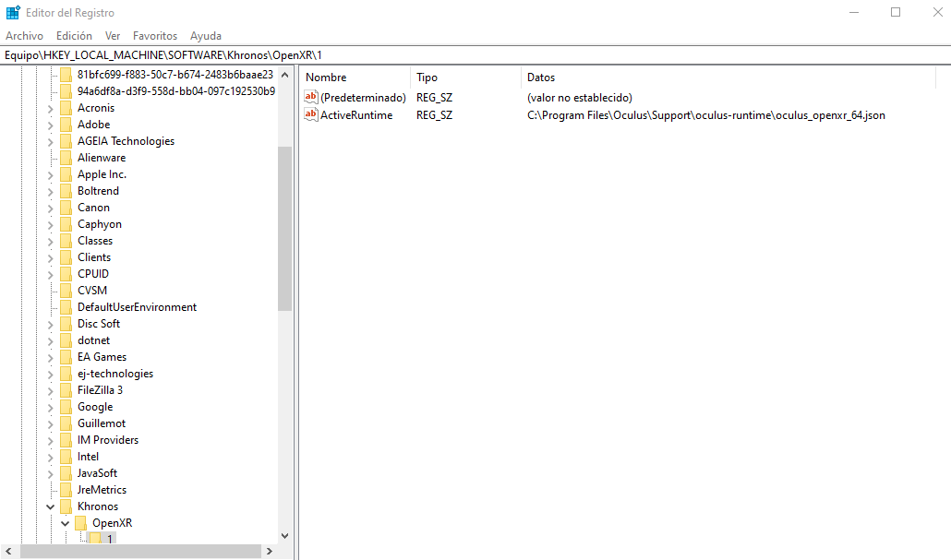This screenshot has width=951, height=560.
Task: Select the JreMetrics key
Action: pos(102,490)
